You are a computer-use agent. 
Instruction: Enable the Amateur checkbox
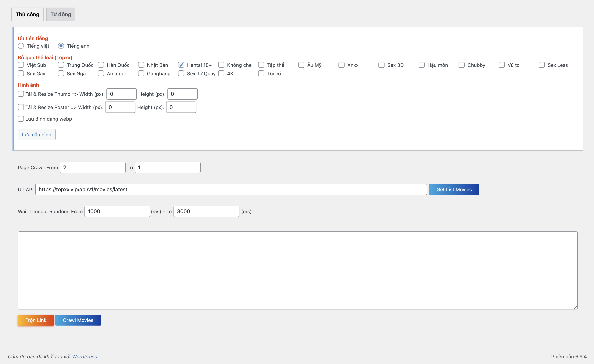pyautogui.click(x=101, y=73)
